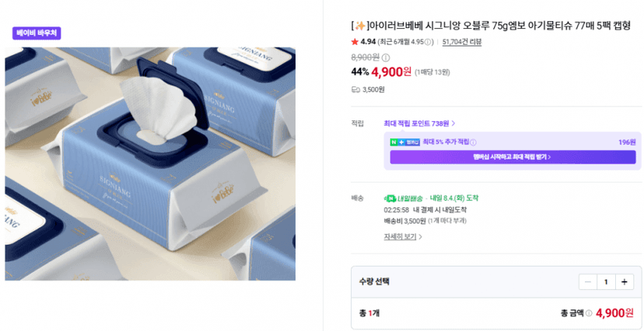This screenshot has height=331, width=644.
Task: Click the info icon next to 8,900원 price
Action: [x=386, y=57]
